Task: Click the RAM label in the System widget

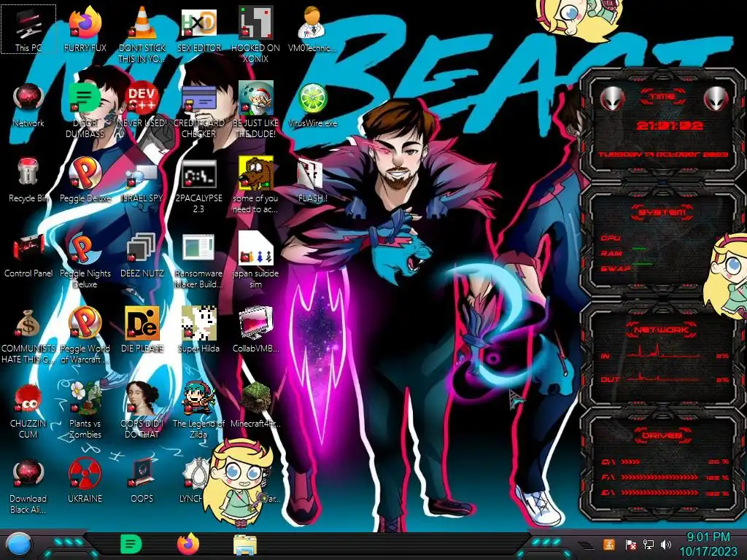Action: [x=611, y=253]
